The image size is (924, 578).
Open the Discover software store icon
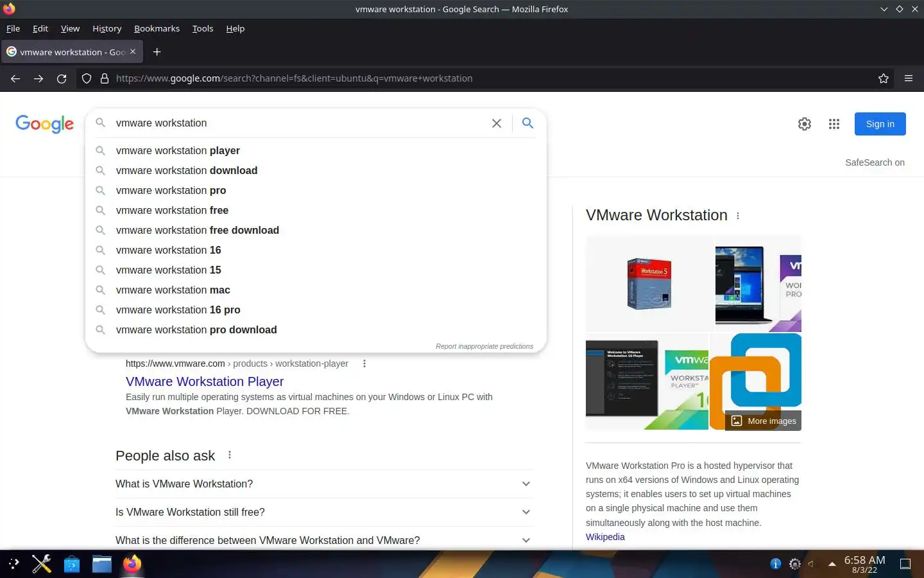pos(72,564)
